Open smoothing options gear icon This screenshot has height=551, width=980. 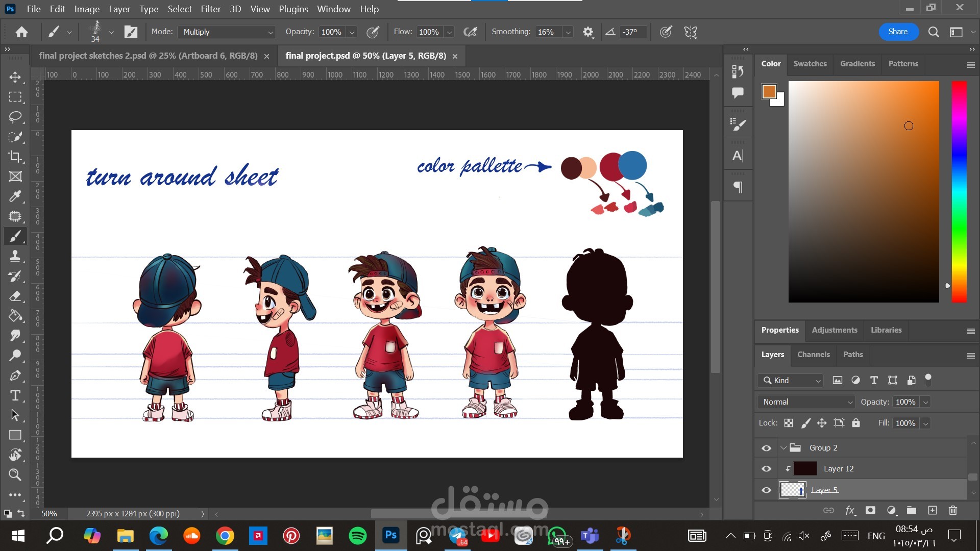tap(588, 32)
